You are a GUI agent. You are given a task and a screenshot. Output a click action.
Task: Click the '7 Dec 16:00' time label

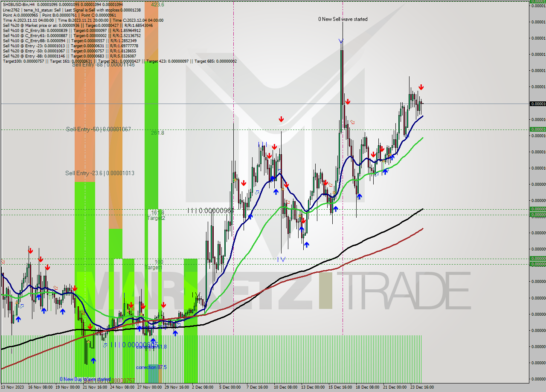click(257, 387)
